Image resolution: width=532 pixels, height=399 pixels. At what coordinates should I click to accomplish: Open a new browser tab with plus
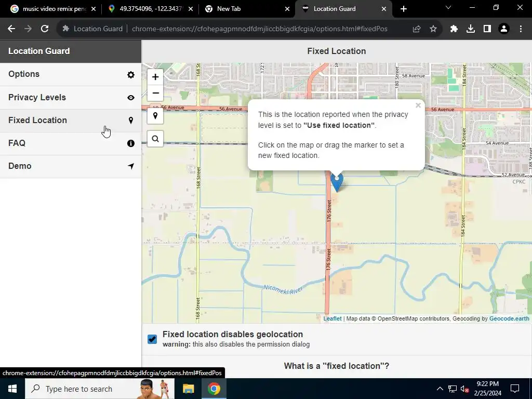point(403,9)
